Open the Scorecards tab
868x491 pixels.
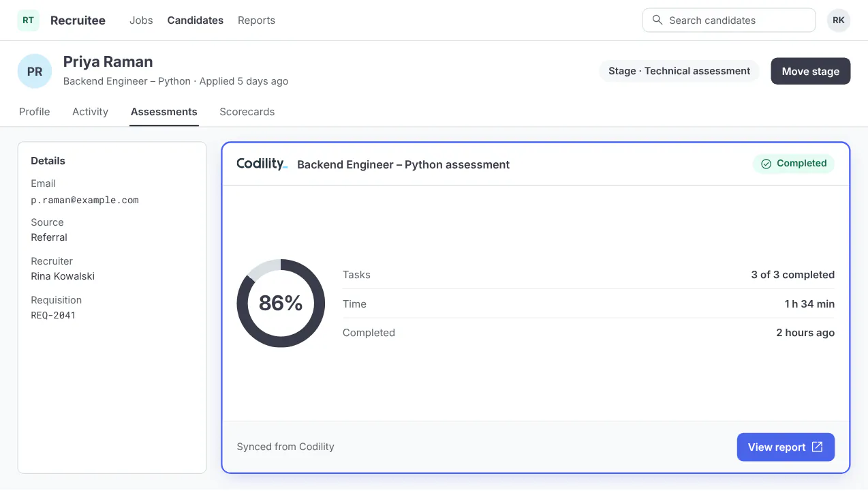click(x=247, y=112)
